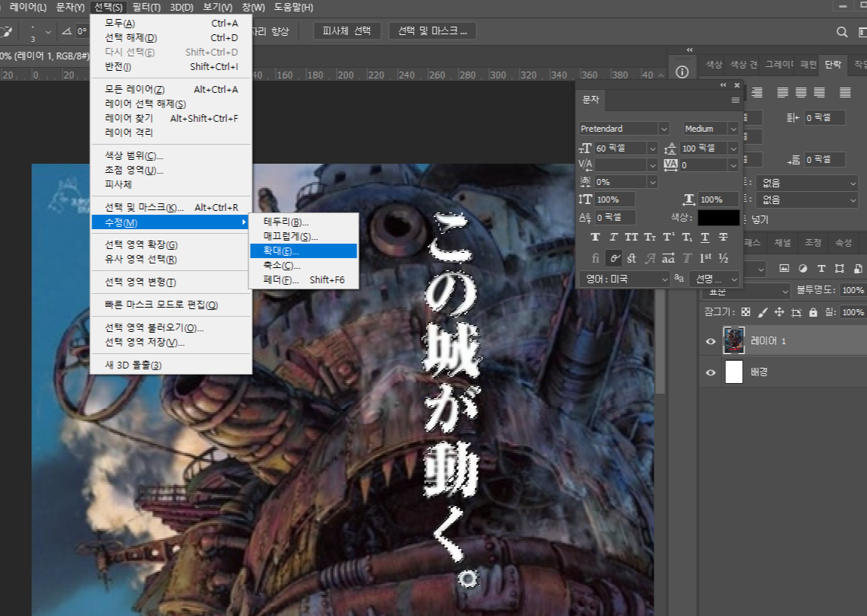Screen dimensions: 867x616
Task: Open the 필터(T) menu
Action: (146, 7)
